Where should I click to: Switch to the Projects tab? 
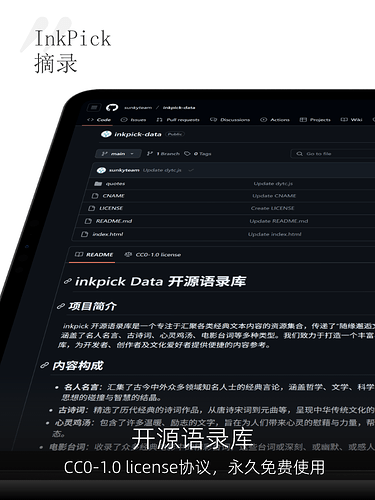[x=315, y=120]
